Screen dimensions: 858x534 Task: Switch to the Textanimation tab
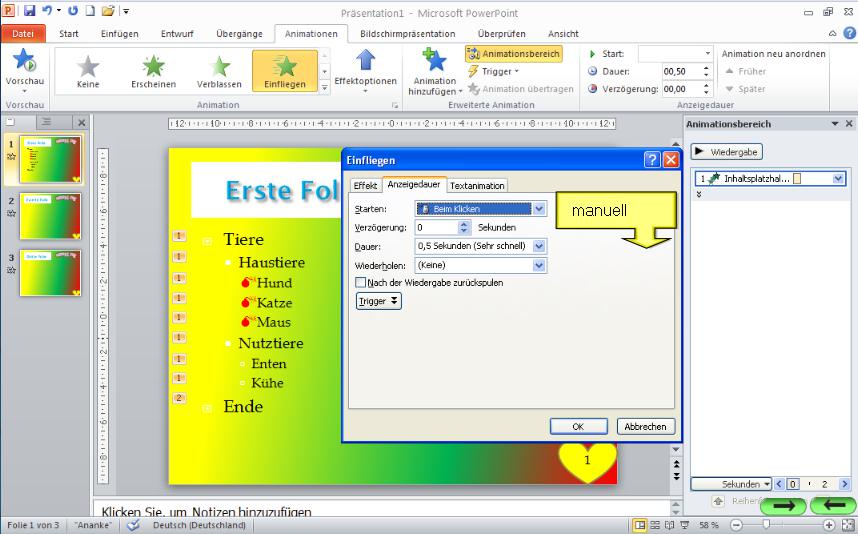coord(477,186)
